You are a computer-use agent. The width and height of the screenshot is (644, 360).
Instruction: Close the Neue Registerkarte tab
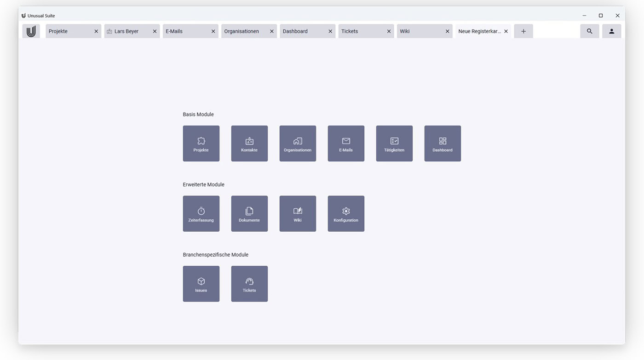tap(506, 31)
